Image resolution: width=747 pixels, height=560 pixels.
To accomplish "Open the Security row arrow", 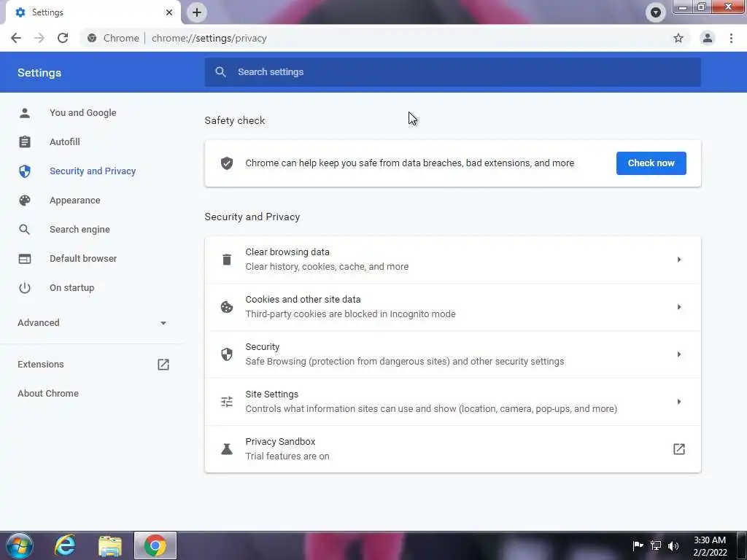I will coord(679,354).
